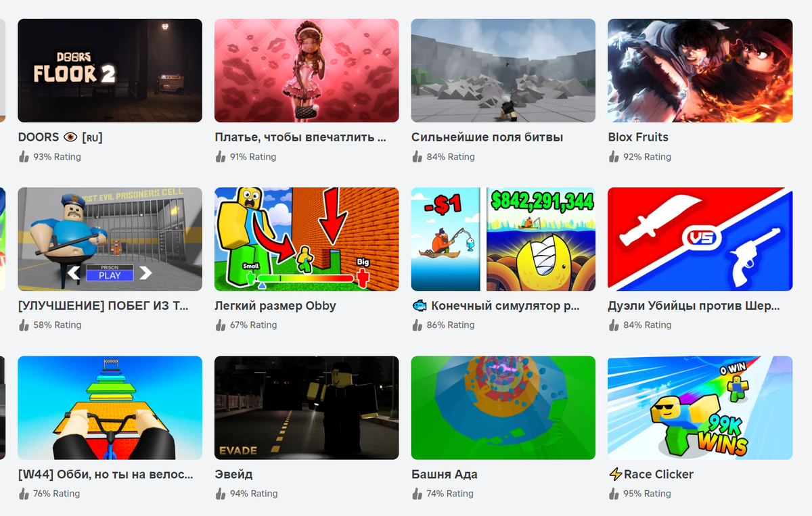The image size is (812, 516).
Task: Click the thumbs-up icon beside 58% Rating
Action: (24, 325)
